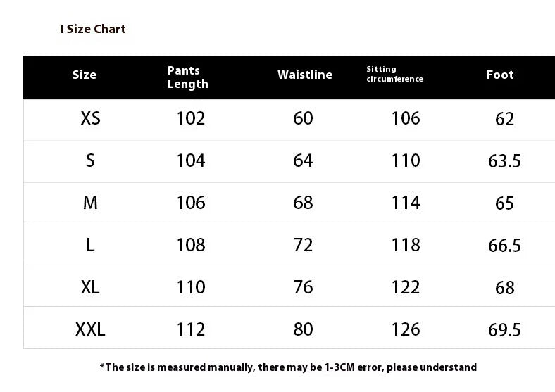The height and width of the screenshot is (392, 555).
Task: Click the 102 pants length value
Action: tap(191, 118)
